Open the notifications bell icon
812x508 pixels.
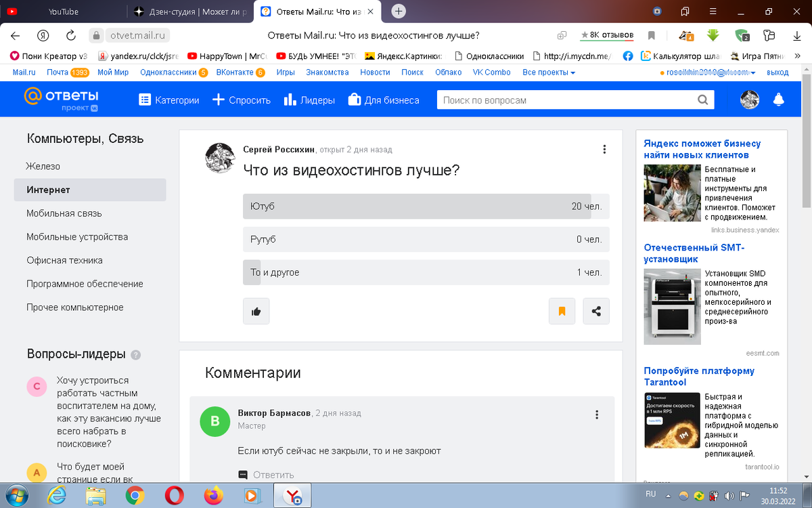(778, 100)
